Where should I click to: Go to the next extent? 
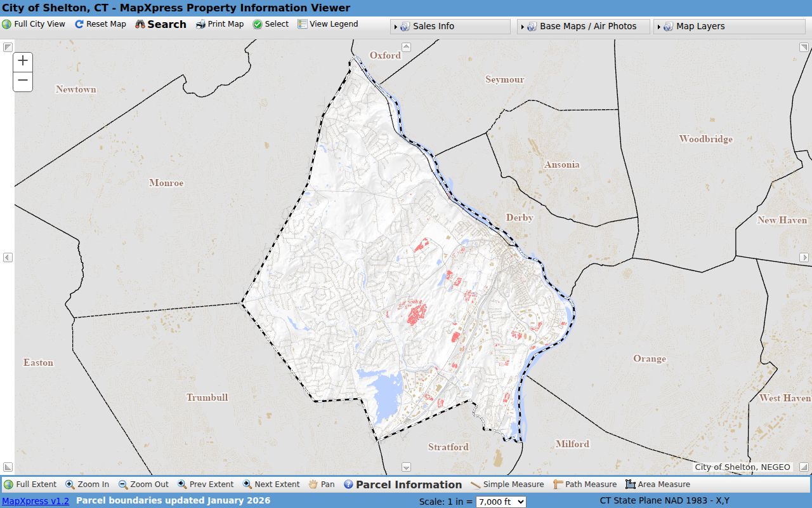point(271,485)
